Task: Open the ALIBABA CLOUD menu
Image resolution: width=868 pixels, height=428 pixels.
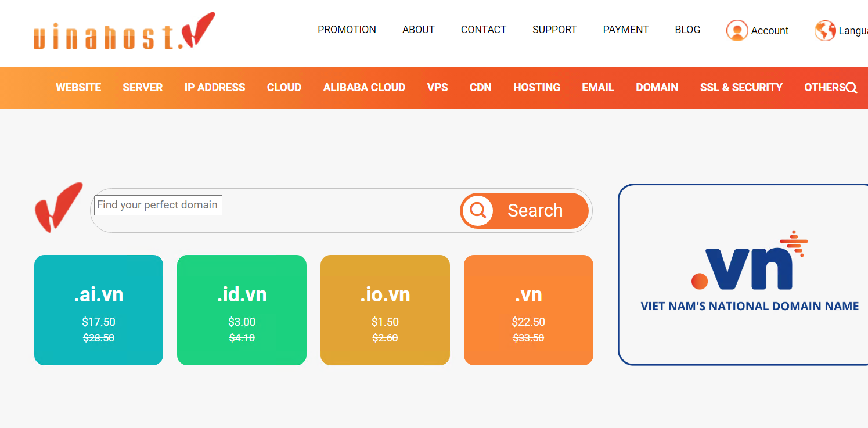Action: pos(364,88)
